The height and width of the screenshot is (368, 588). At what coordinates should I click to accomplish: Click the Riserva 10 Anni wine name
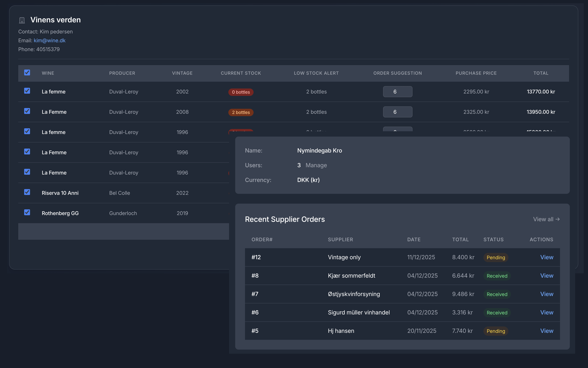60,193
